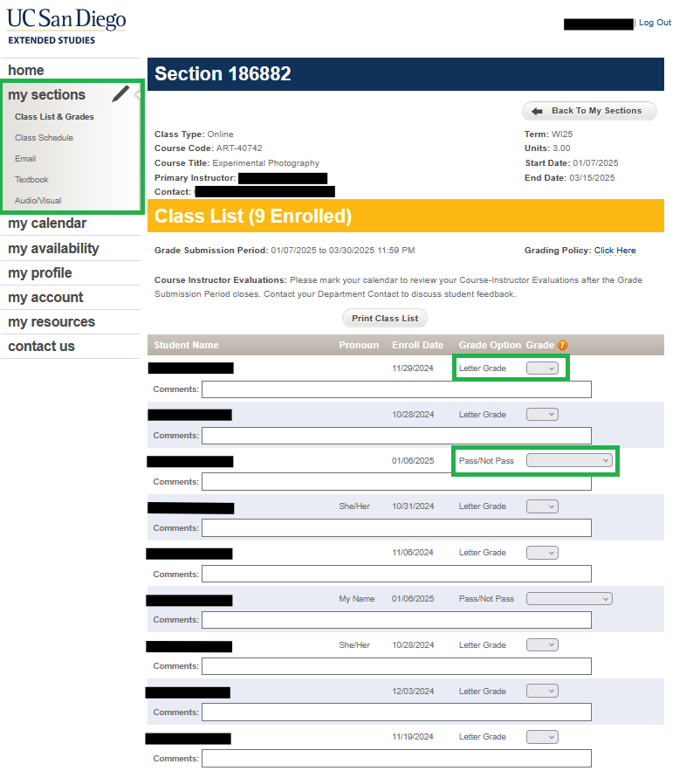Click the UC San Diego Extended Studies logo
The height and width of the screenshot is (771, 700).
[66, 26]
